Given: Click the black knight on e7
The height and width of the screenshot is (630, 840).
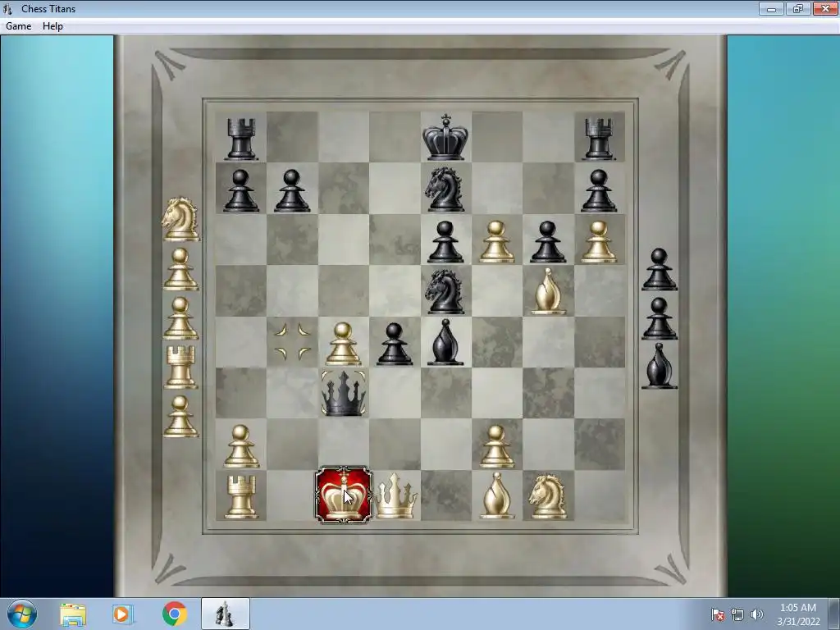Looking at the screenshot, I should [x=444, y=189].
